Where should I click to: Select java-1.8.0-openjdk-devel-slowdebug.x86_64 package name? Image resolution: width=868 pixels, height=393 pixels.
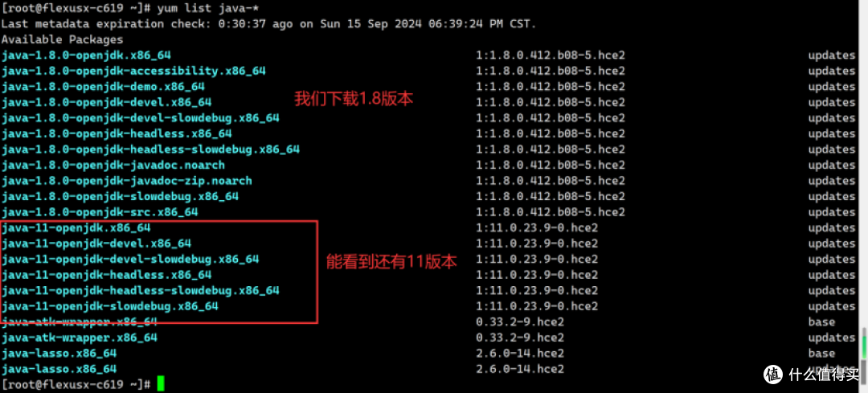point(140,118)
